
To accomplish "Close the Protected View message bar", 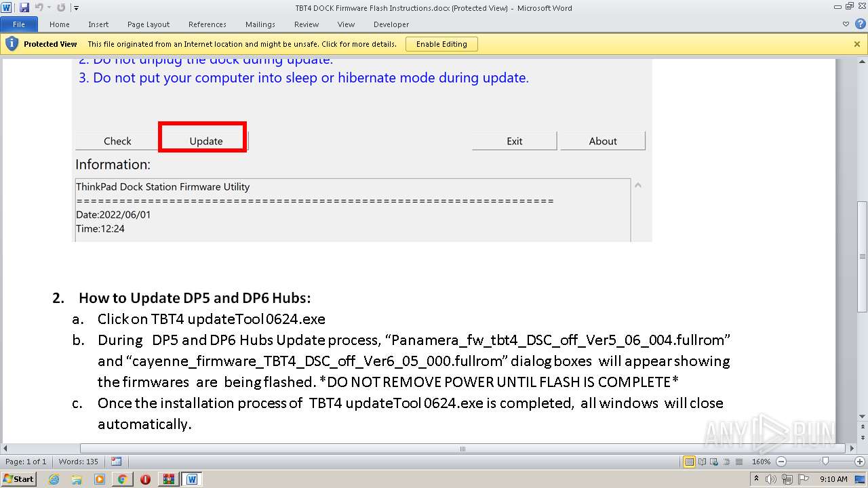I will 857,44.
